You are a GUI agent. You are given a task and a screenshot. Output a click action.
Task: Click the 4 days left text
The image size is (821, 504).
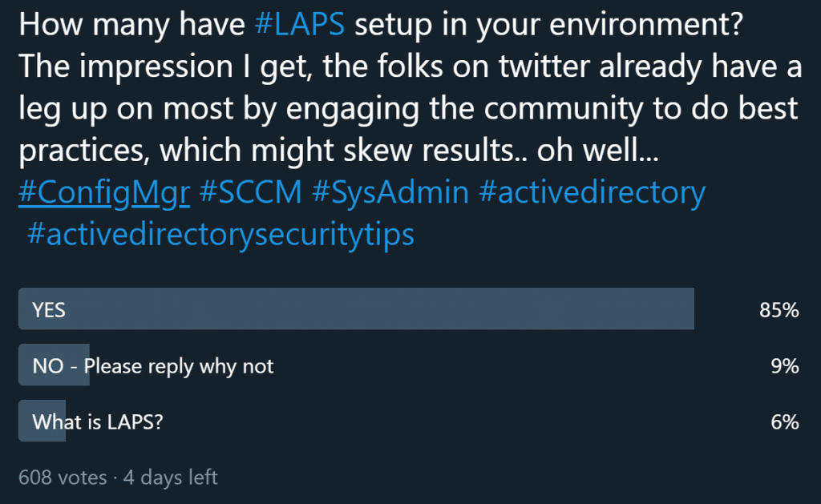click(x=170, y=477)
